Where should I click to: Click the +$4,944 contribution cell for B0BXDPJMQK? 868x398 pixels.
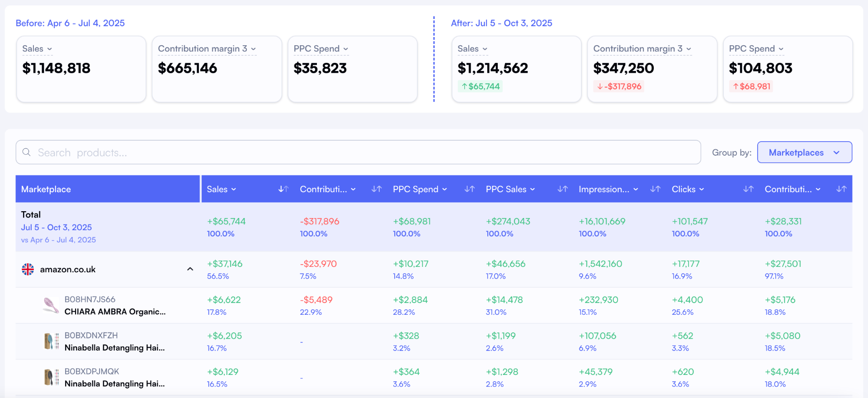(x=782, y=372)
